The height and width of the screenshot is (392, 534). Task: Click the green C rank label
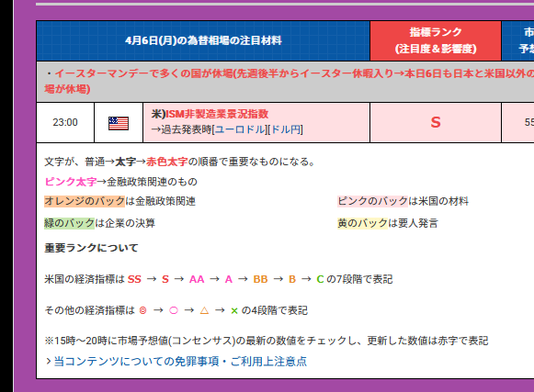pos(320,279)
